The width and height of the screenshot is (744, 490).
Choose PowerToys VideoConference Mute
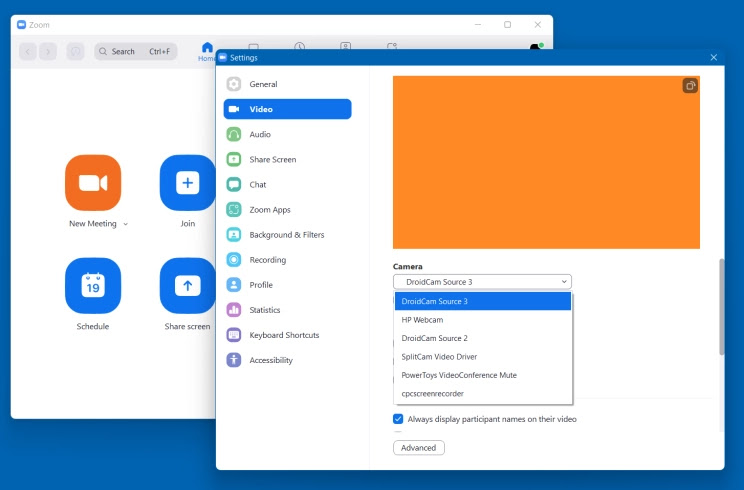click(x=483, y=375)
